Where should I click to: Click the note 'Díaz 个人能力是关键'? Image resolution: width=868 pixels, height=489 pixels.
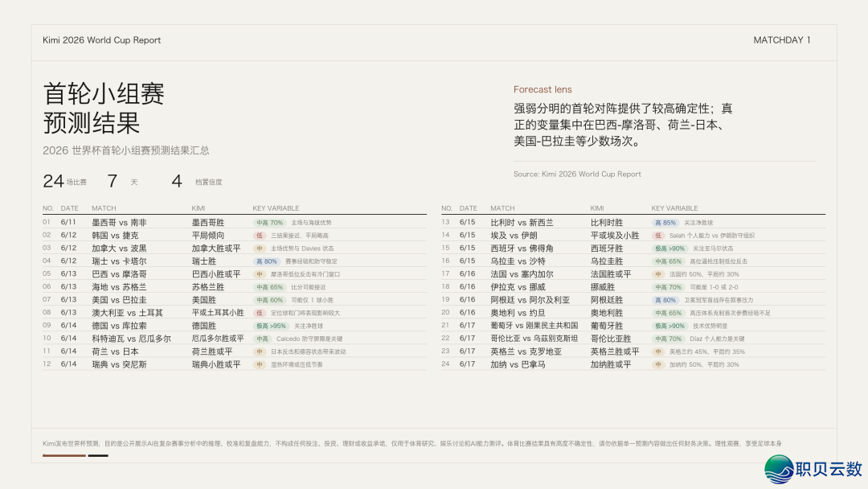717,339
